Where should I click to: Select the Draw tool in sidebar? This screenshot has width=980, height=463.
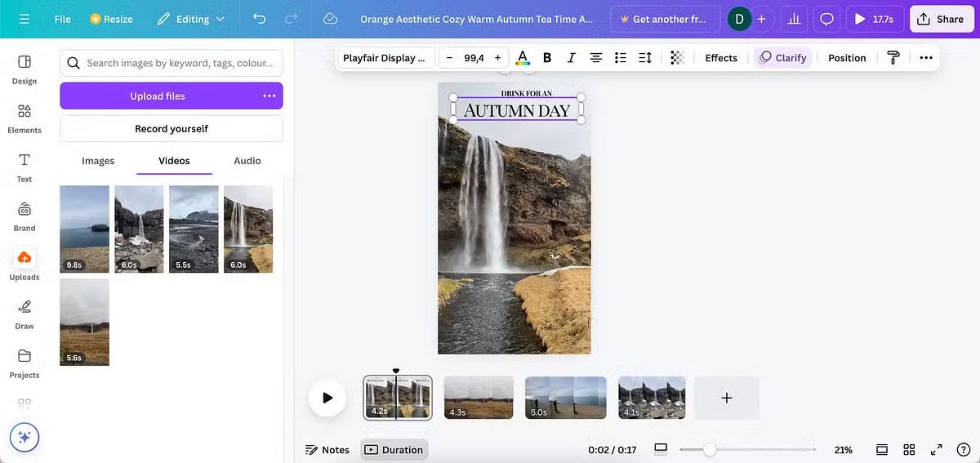click(24, 314)
